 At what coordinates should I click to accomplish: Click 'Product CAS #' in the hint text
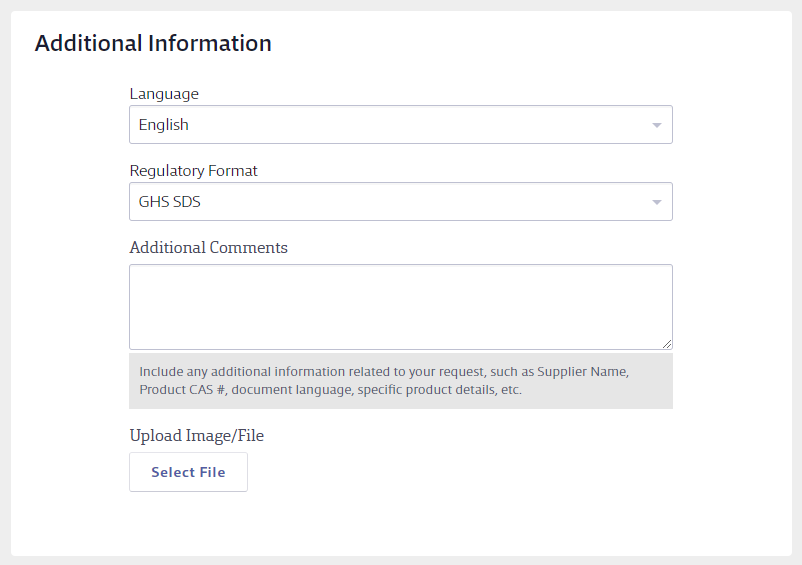tap(183, 390)
